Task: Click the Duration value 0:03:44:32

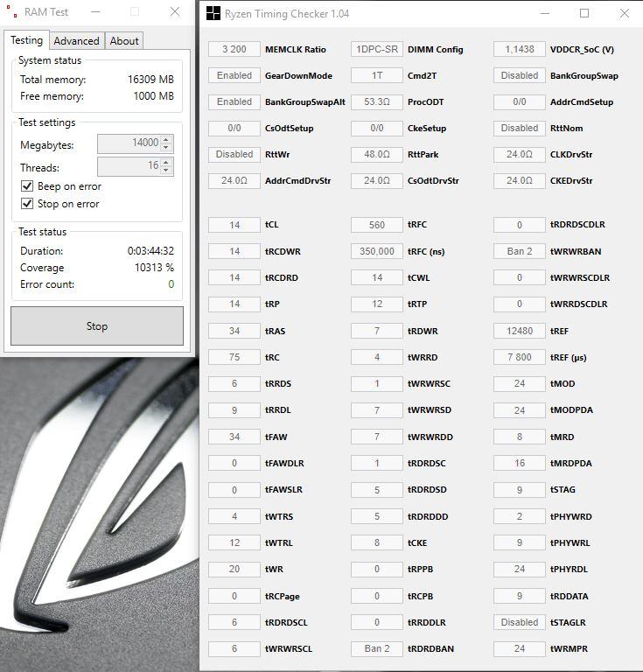Action: (150, 251)
